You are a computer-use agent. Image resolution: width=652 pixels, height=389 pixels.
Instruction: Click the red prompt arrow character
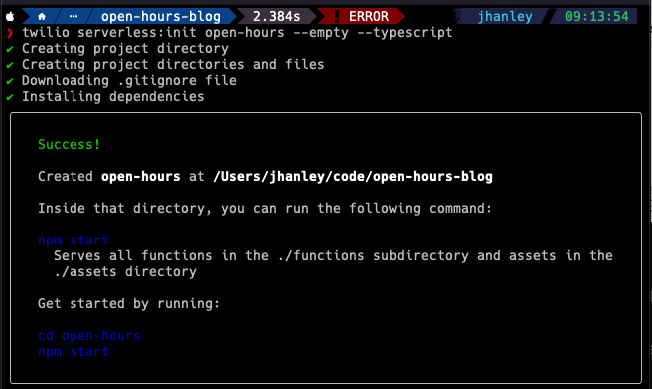[10, 33]
